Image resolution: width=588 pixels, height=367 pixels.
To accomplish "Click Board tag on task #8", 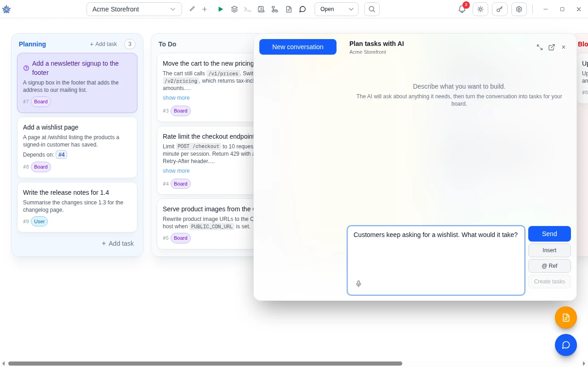I will [41, 167].
